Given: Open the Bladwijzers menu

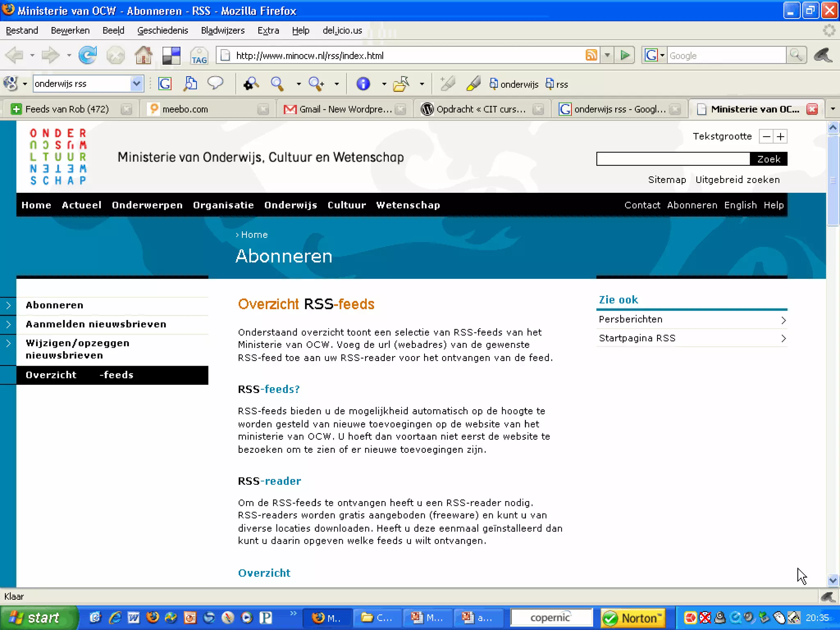Looking at the screenshot, I should [222, 30].
